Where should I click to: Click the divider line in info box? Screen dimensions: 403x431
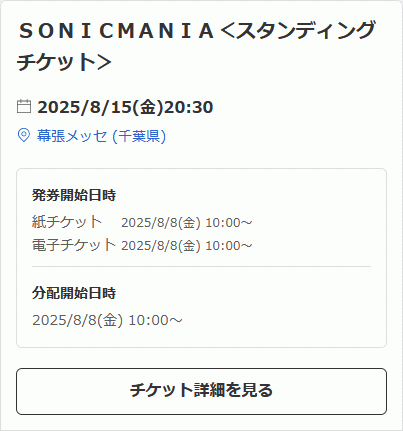(x=201, y=267)
